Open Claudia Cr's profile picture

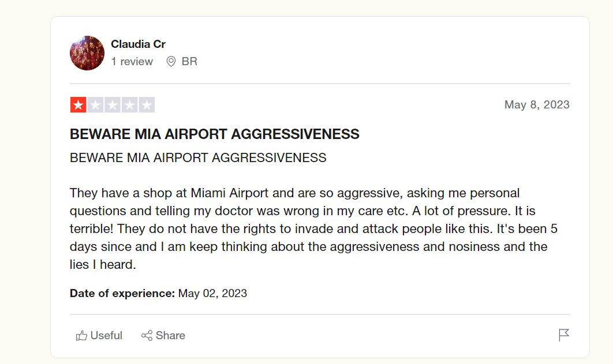point(87,53)
